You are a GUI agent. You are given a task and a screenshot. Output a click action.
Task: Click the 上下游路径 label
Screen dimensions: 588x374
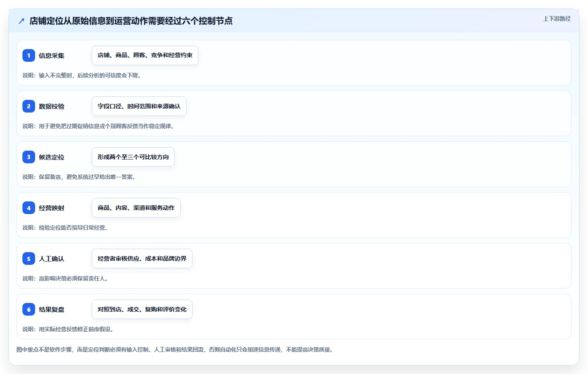pyautogui.click(x=557, y=19)
